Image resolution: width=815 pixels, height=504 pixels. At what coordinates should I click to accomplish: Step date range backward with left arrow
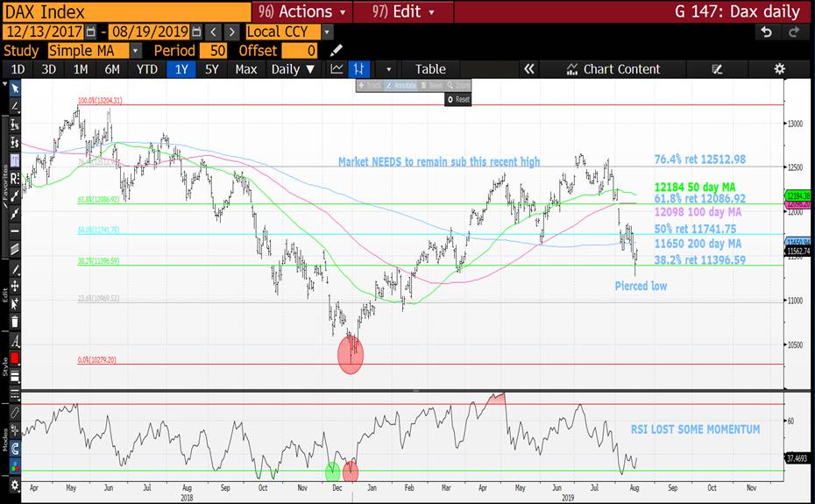213,32
